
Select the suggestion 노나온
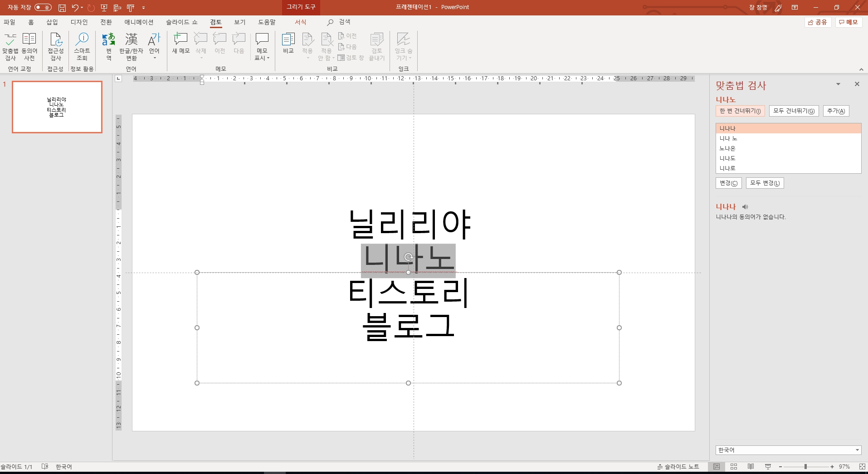(788, 148)
